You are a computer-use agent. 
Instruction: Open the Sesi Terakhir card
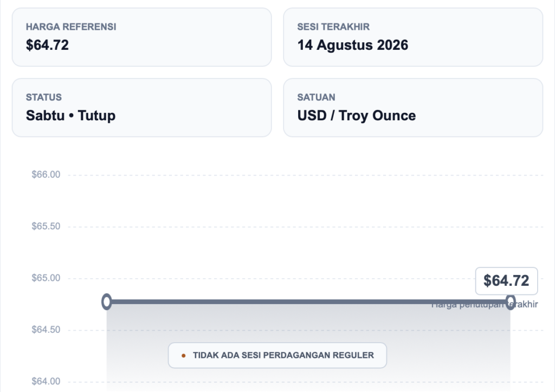pos(413,37)
